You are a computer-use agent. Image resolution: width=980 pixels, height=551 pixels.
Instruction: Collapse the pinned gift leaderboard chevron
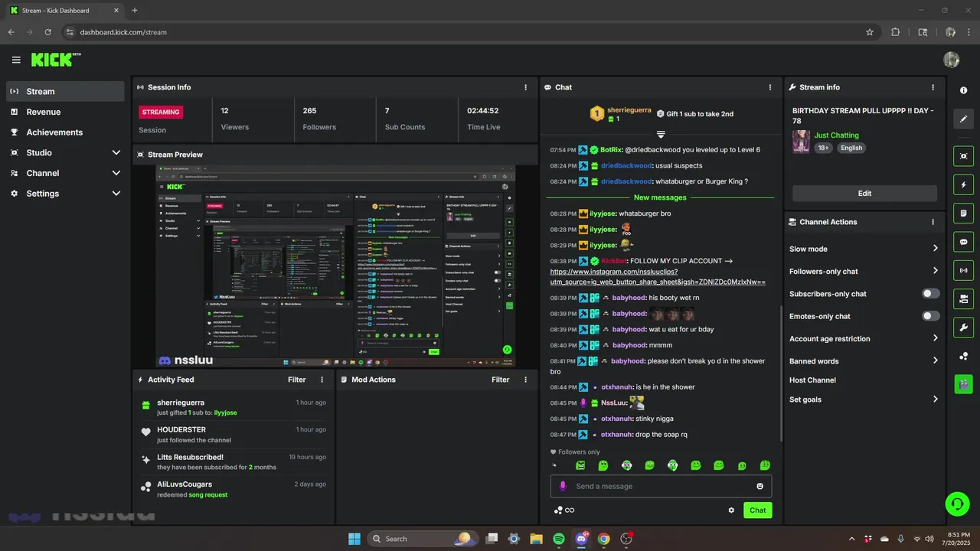click(x=661, y=134)
